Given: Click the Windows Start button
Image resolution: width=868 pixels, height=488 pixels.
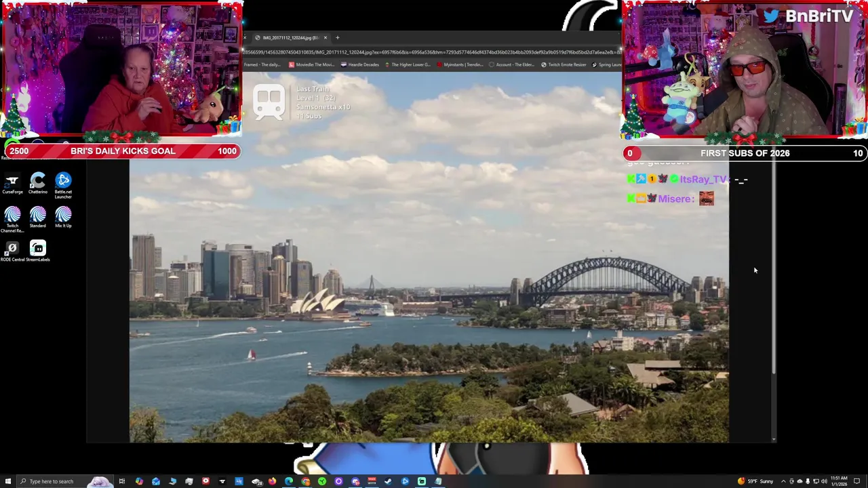Looking at the screenshot, I should (7, 481).
